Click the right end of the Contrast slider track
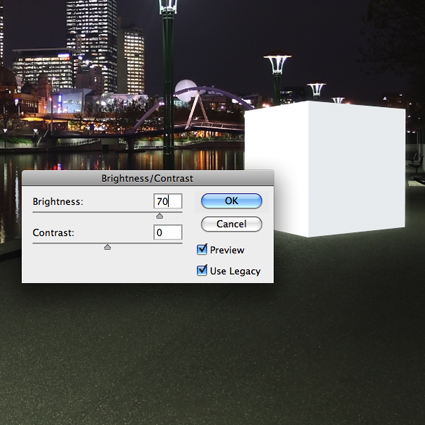This screenshot has height=425, width=425. point(181,243)
